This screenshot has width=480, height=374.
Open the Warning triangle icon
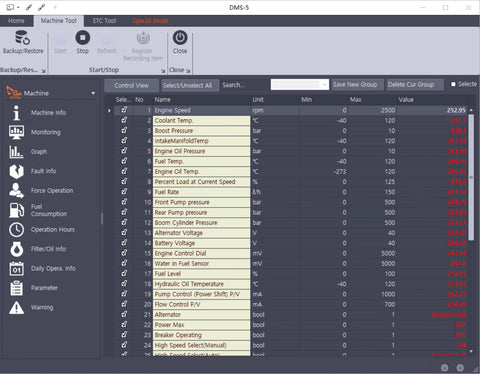pos(16,308)
